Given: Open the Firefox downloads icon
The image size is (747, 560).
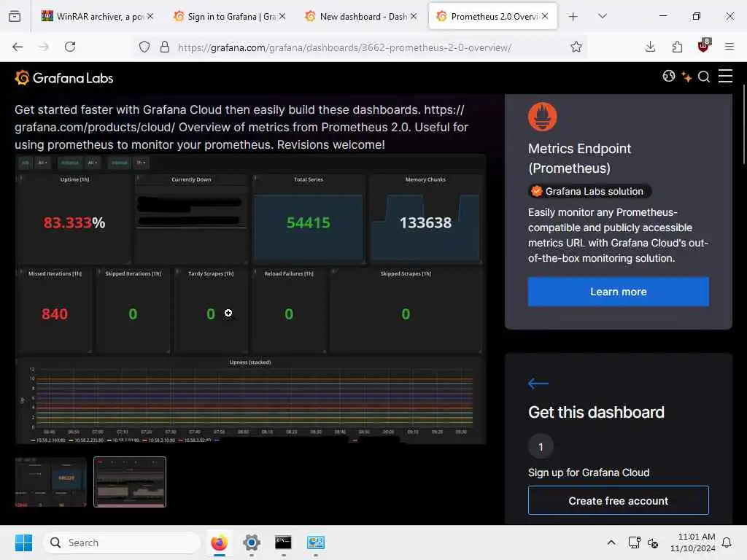Looking at the screenshot, I should [x=650, y=47].
